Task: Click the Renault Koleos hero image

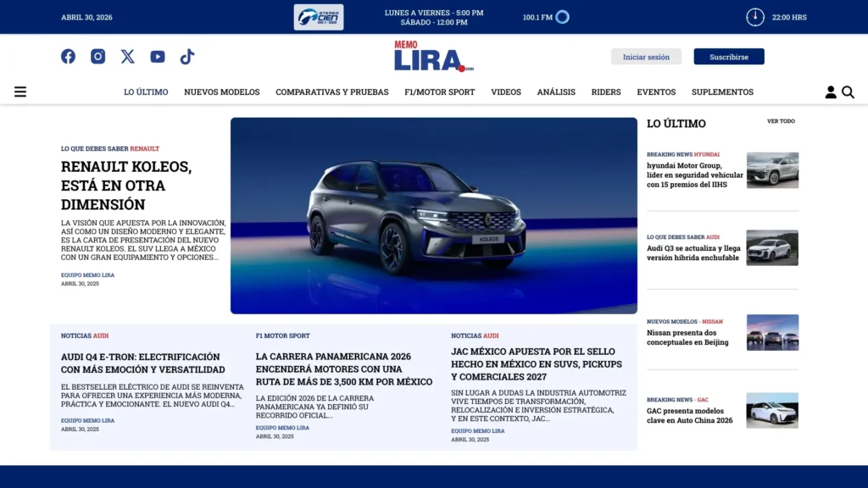Action: click(433, 216)
